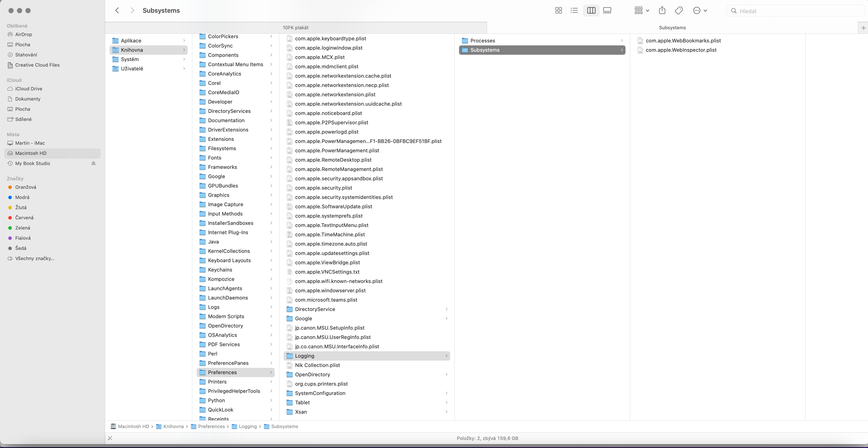Viewport: 868px width, 448px height.
Task: Open the More actions ellipsis icon
Action: click(x=697, y=10)
